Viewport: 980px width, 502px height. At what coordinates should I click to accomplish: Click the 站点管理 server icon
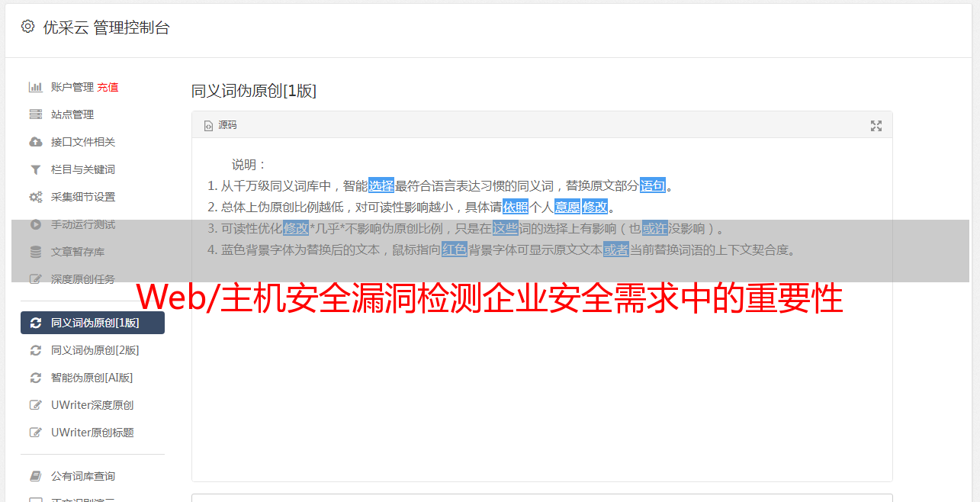(x=35, y=114)
